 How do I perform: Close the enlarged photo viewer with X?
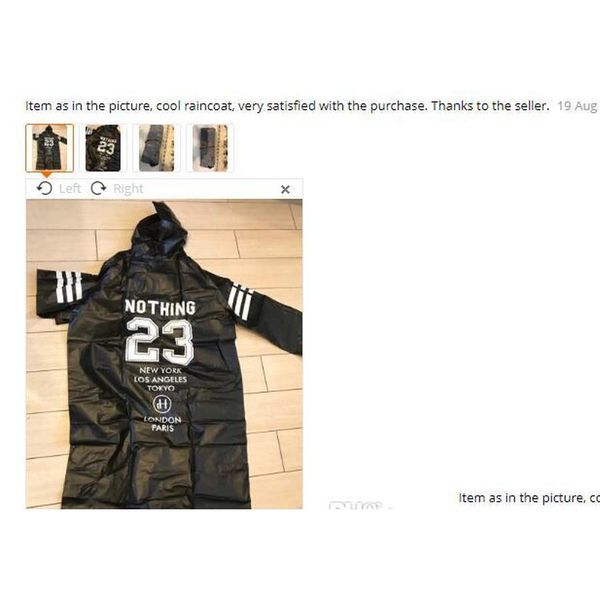click(285, 189)
